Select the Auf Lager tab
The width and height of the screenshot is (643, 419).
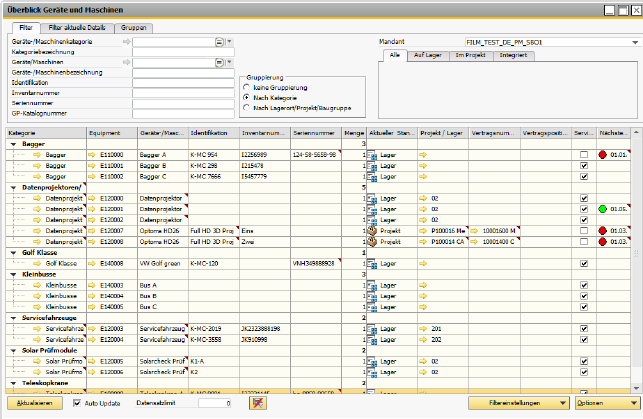pyautogui.click(x=428, y=55)
